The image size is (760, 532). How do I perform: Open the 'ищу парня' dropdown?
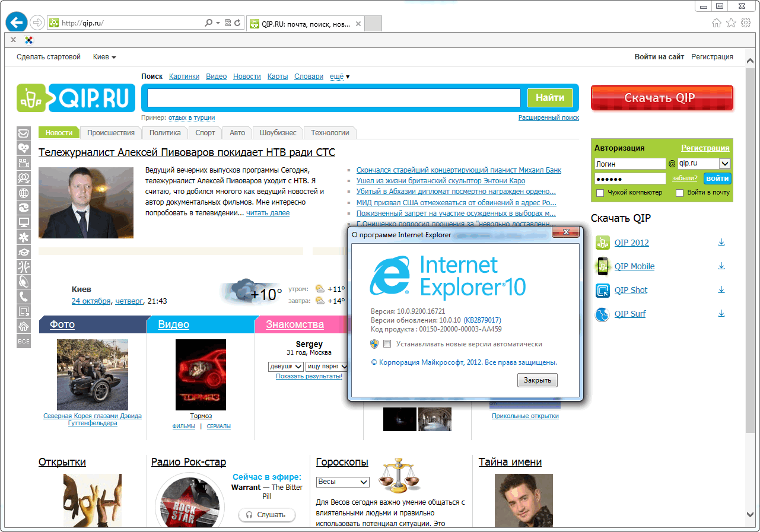(x=326, y=367)
